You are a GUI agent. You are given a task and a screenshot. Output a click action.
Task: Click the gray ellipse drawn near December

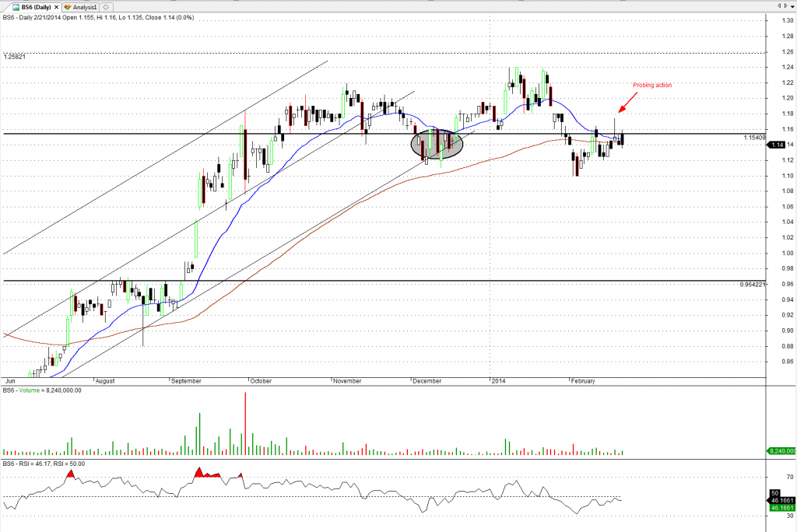pyautogui.click(x=437, y=144)
